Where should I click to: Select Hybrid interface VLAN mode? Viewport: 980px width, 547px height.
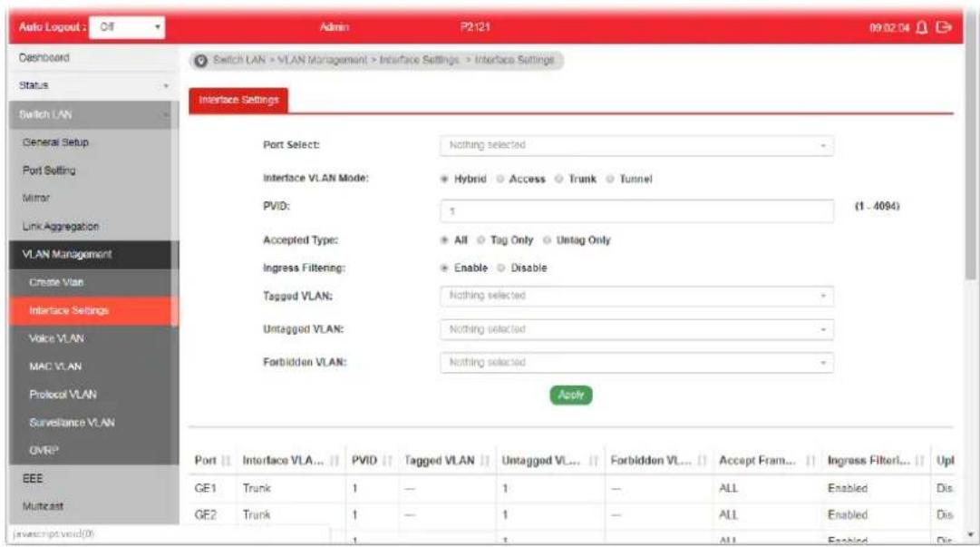coord(444,180)
